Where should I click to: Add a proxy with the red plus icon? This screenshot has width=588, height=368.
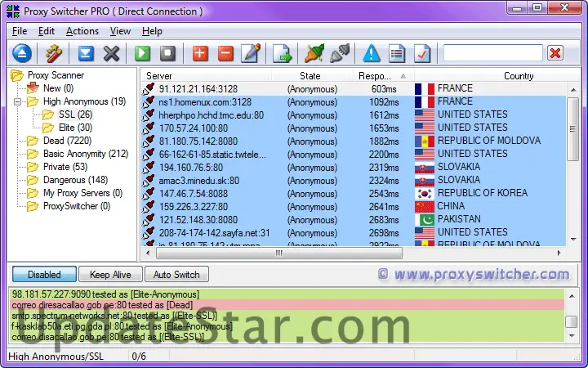(x=200, y=53)
